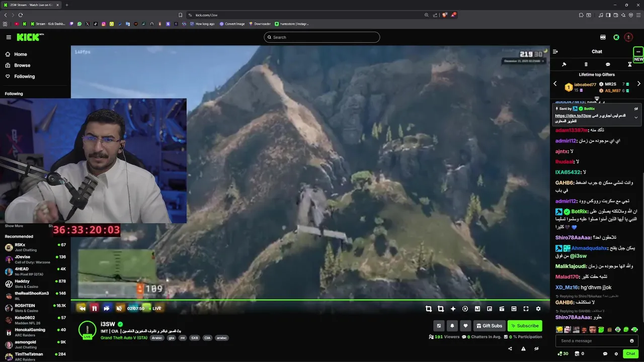The width and height of the screenshot is (644, 362).
Task: Click the sparkle enhance icon
Action: coord(453,309)
